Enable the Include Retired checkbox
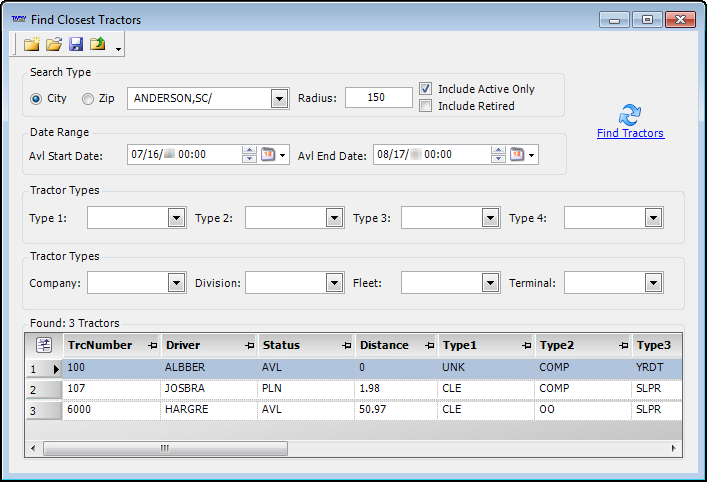 pos(425,105)
